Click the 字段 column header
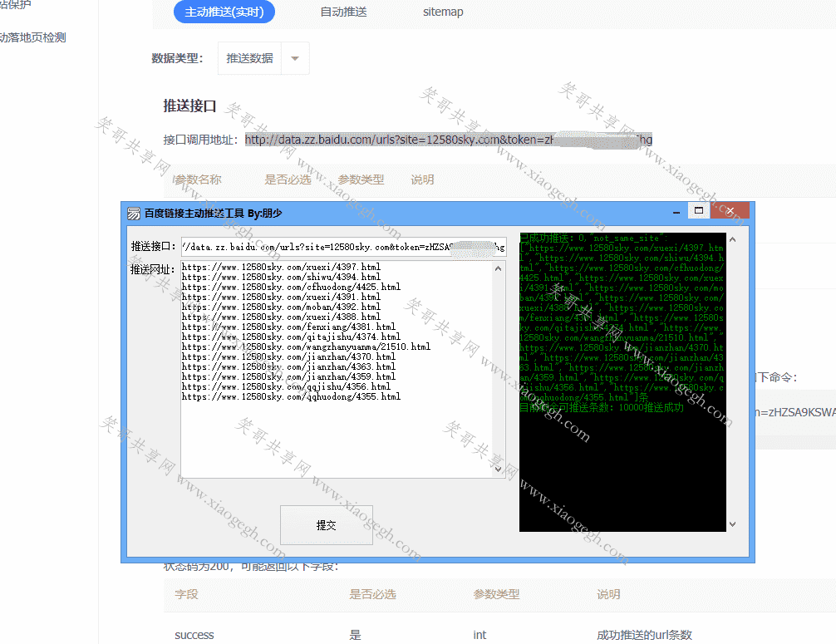 tap(186, 594)
